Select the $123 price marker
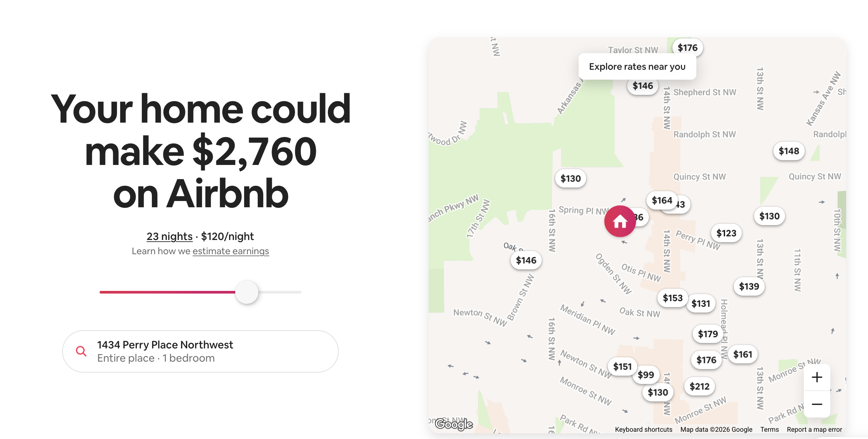This screenshot has width=868, height=439. click(x=726, y=233)
